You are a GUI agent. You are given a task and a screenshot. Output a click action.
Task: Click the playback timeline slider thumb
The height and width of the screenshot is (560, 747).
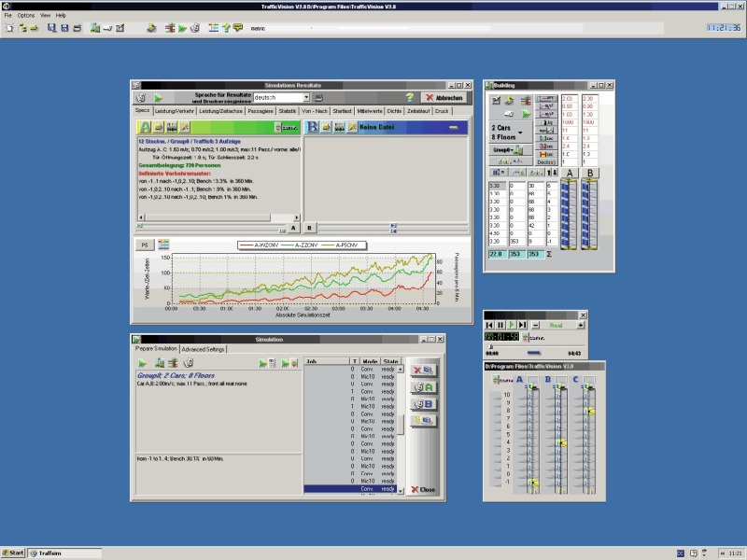491,346
